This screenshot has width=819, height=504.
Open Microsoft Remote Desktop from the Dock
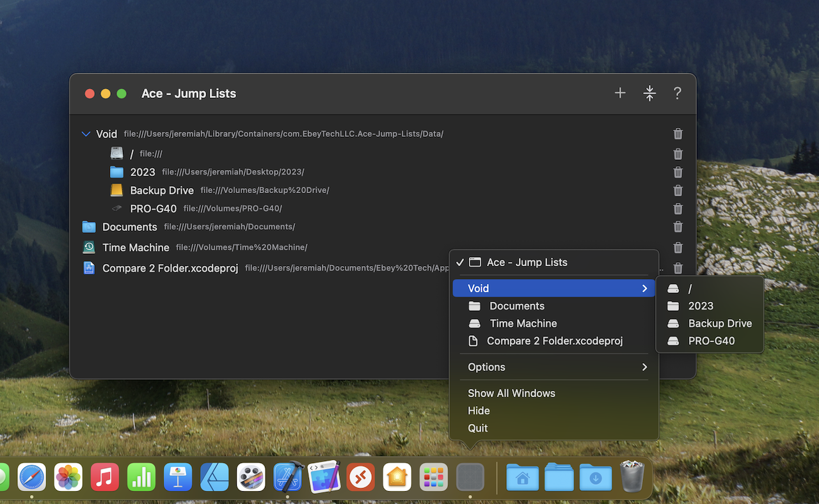pyautogui.click(x=360, y=477)
